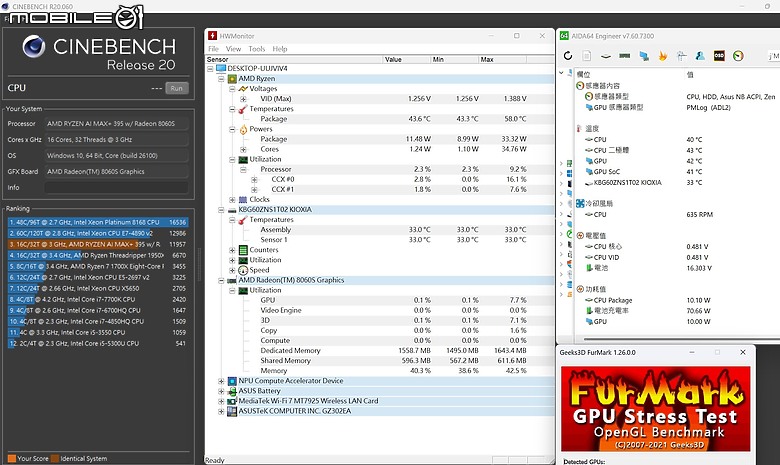Click the Clocks icon in HWMonitor
This screenshot has width=780, height=465.
click(243, 199)
